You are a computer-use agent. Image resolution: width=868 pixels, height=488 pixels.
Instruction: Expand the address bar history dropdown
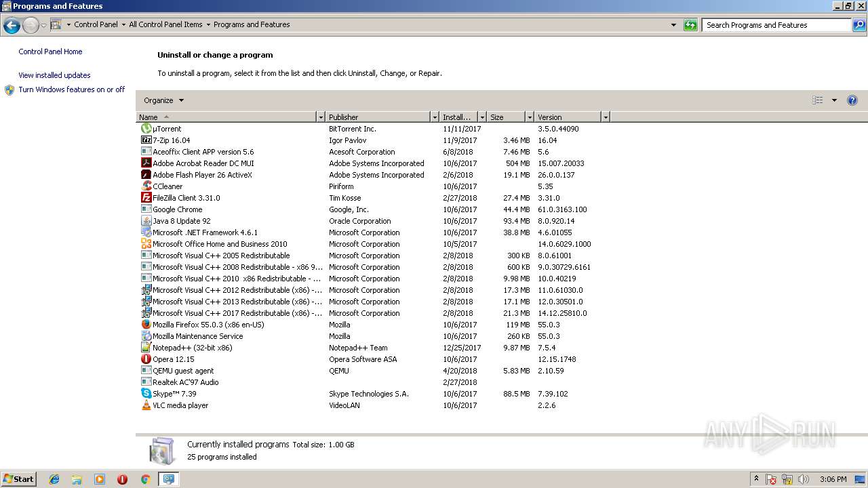(673, 25)
